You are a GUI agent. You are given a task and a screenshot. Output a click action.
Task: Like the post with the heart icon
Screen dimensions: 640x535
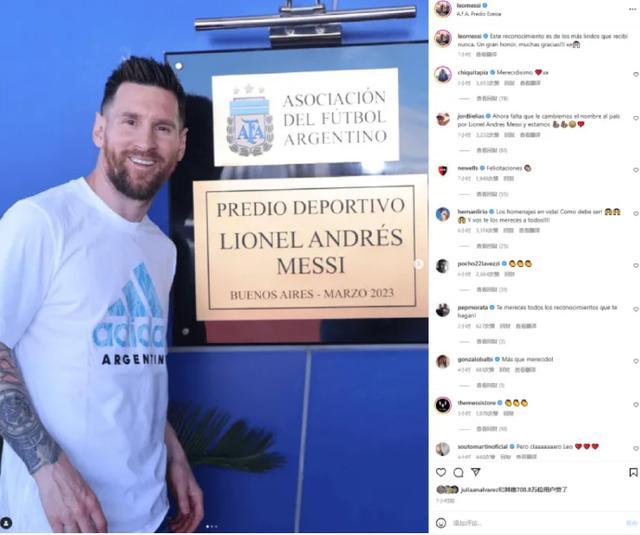coord(441,472)
